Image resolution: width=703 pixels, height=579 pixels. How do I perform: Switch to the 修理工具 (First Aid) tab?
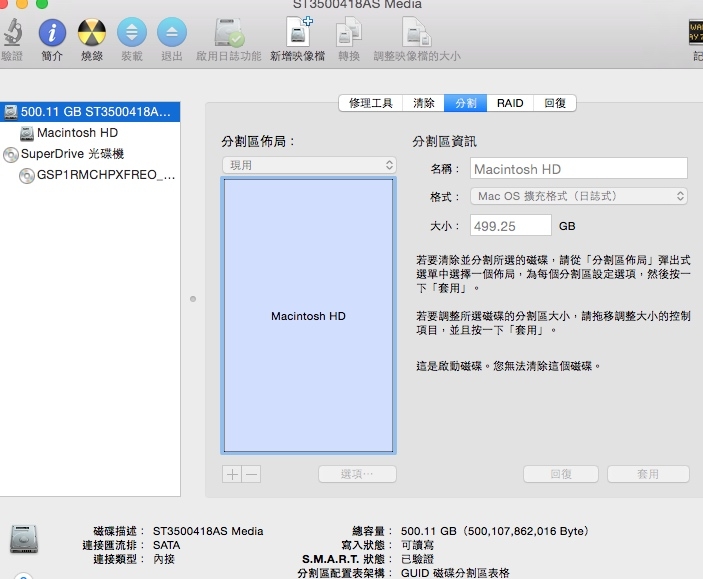370,103
